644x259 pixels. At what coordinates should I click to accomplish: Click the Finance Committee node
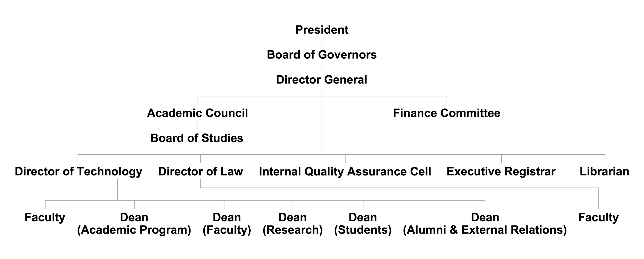447,113
